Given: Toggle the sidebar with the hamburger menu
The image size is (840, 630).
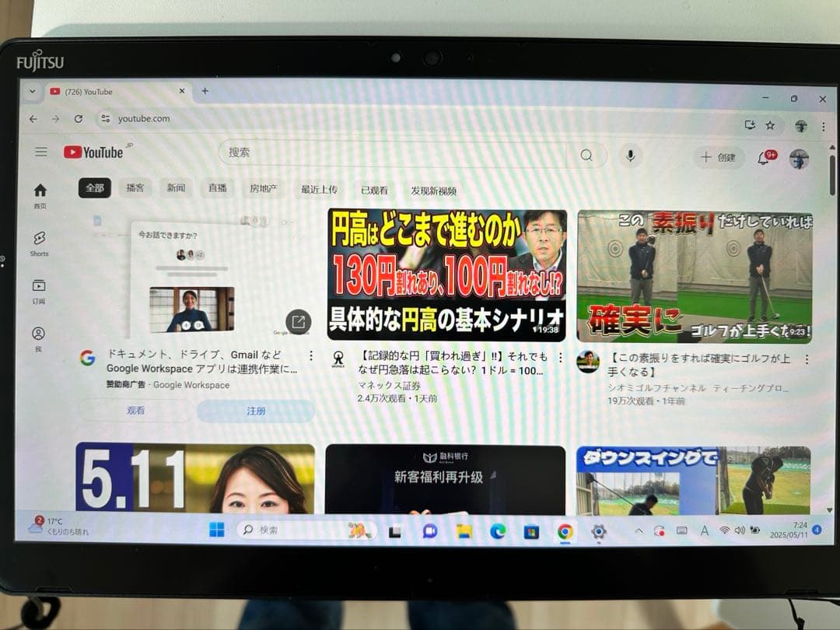Looking at the screenshot, I should click(41, 152).
